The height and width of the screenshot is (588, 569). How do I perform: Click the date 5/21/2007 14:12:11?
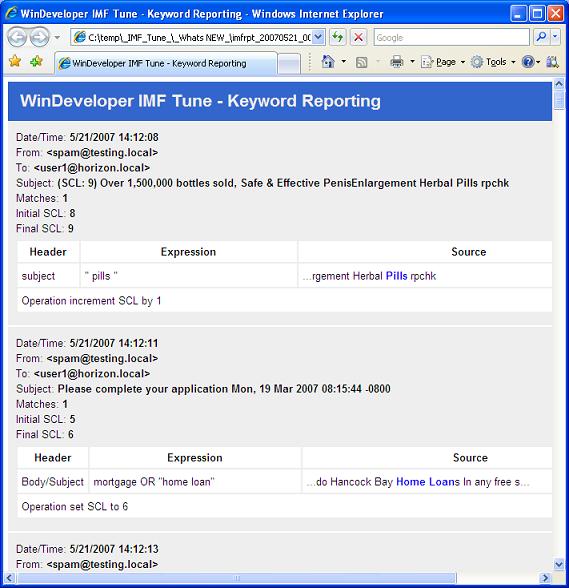114,343
